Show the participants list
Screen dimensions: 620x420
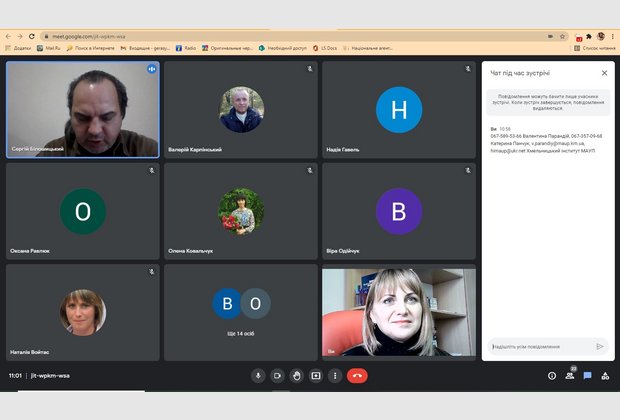pyautogui.click(x=570, y=376)
